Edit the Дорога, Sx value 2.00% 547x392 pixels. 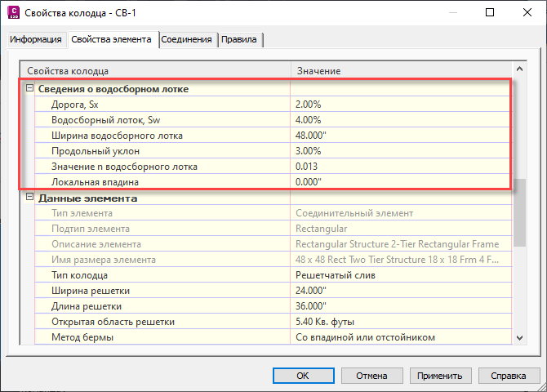pyautogui.click(x=400, y=104)
